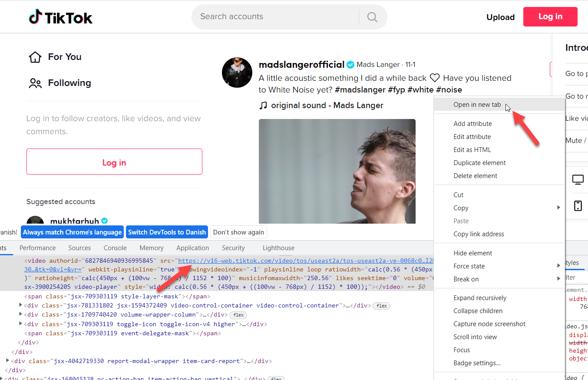588x380 pixels.
Task: Switch to the Security DevTools tab
Action: [x=234, y=248]
